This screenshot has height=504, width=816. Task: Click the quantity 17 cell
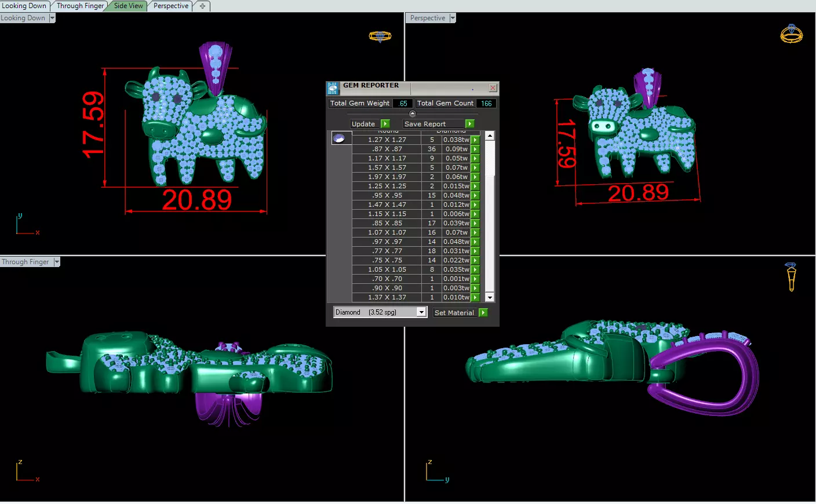pyautogui.click(x=432, y=223)
